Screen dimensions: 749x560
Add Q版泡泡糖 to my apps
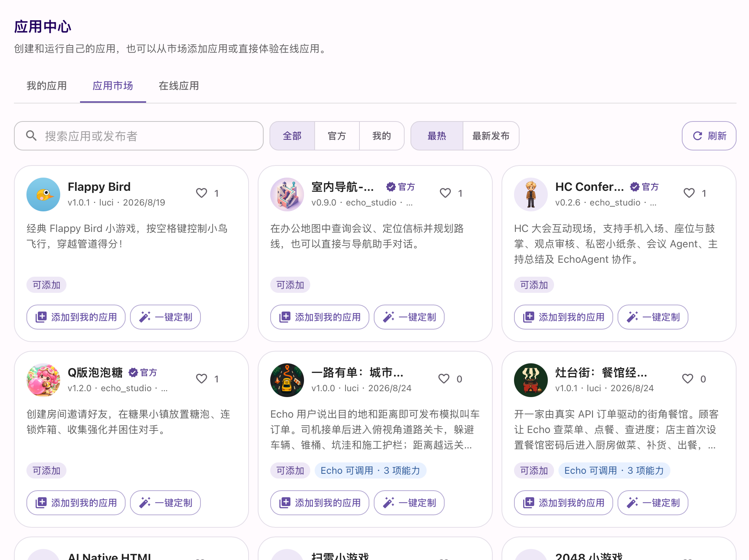click(76, 503)
